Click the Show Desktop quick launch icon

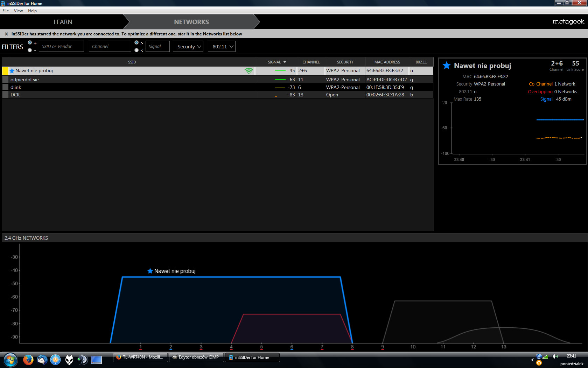[x=96, y=360]
